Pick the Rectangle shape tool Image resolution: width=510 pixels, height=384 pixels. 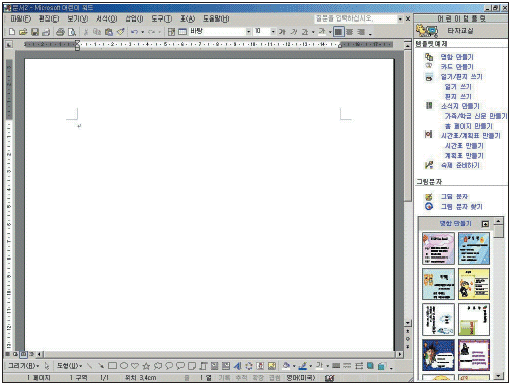[112, 366]
